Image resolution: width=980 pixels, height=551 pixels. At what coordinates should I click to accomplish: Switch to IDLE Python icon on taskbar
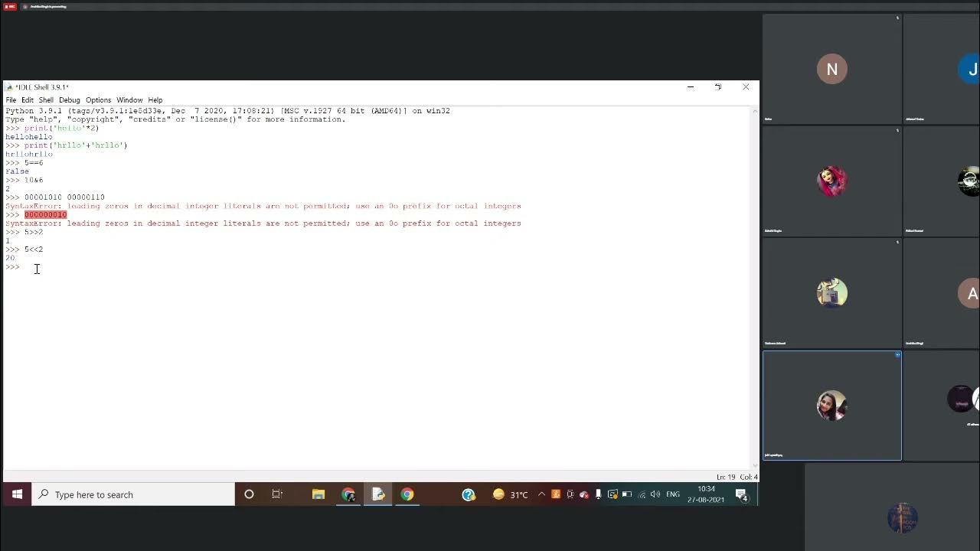[378, 494]
